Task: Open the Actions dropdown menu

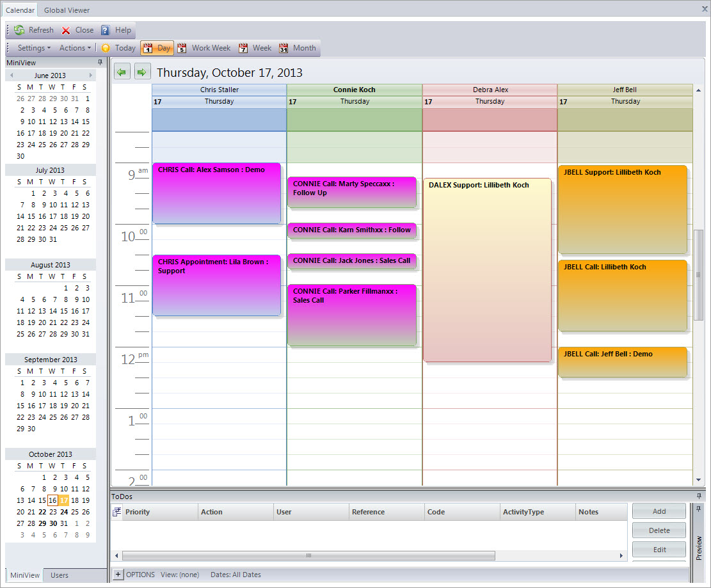Action: pyautogui.click(x=75, y=48)
